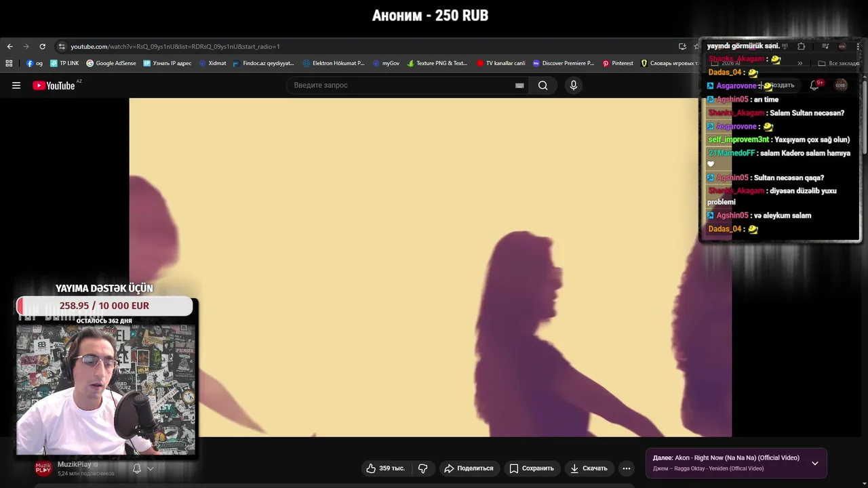Click 'Sultan necəsən qaqa?' chat message
This screenshot has width=868, height=488.
tap(789, 178)
